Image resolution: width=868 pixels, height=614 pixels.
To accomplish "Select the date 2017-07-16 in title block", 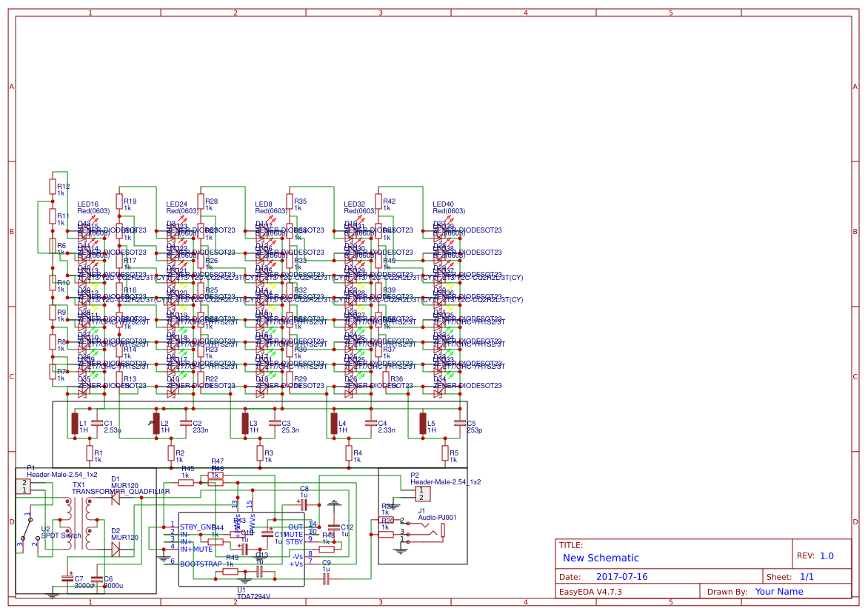I will (x=621, y=576).
